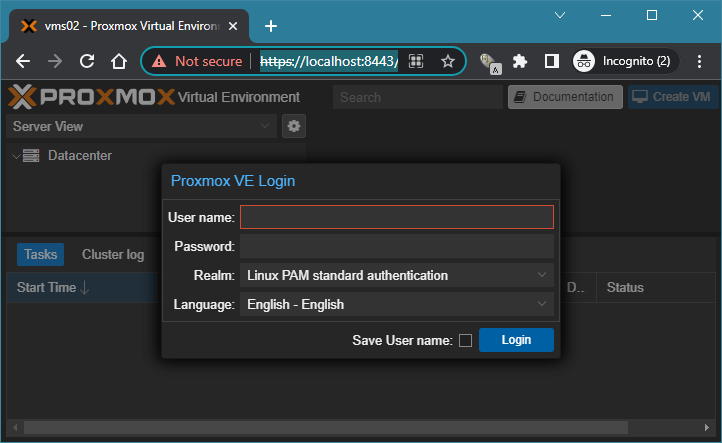This screenshot has width=722, height=443.
Task: Click the User name input field
Action: click(x=396, y=217)
